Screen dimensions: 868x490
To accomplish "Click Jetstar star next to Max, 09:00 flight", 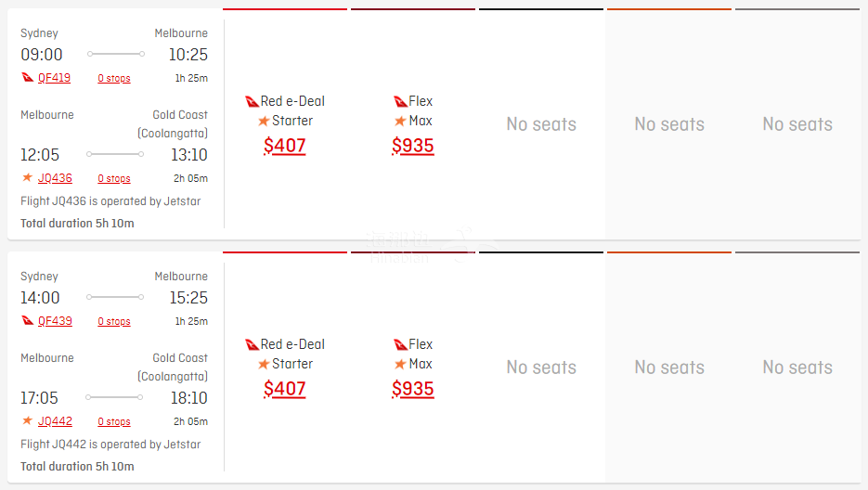I will (x=400, y=121).
